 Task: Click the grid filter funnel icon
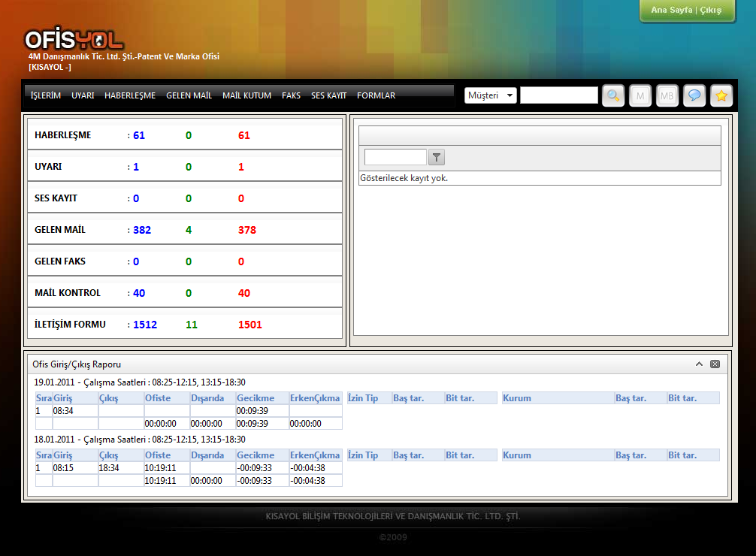pos(437,157)
